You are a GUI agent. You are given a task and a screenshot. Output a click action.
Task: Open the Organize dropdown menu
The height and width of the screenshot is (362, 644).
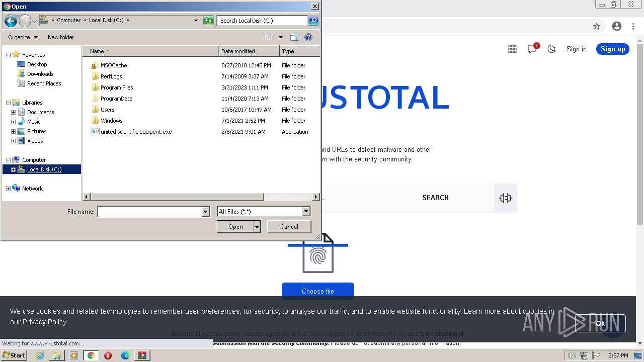[x=23, y=37]
